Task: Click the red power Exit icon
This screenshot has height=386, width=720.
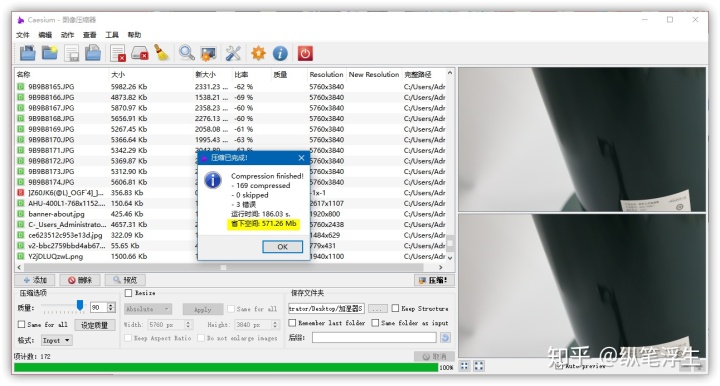Action: tap(305, 53)
